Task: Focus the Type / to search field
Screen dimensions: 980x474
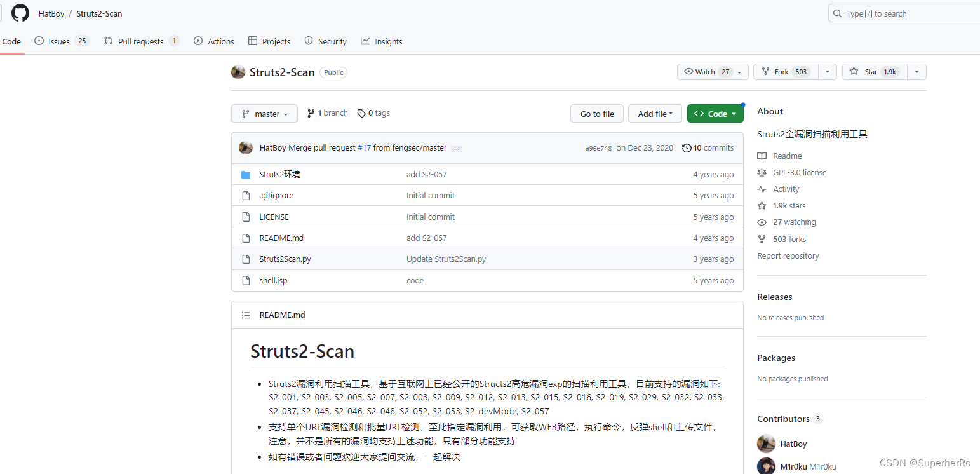Action: click(904, 13)
